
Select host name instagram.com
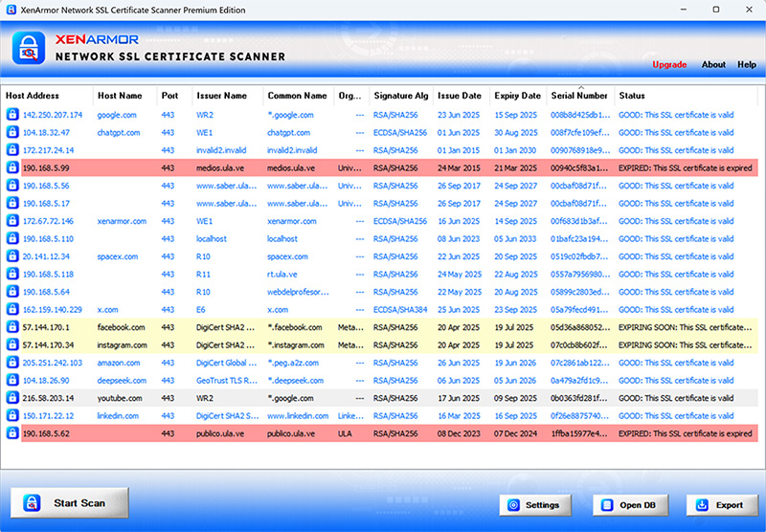click(x=122, y=345)
